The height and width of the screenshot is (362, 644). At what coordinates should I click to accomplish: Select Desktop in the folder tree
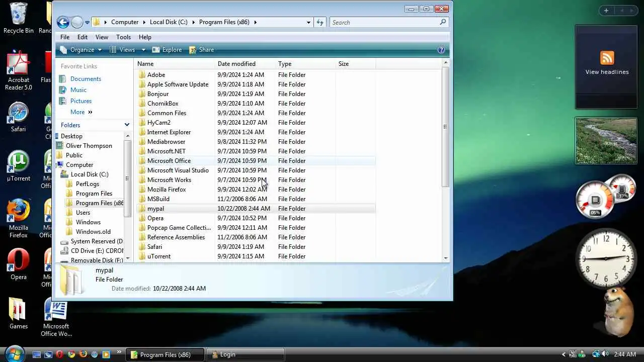pos(71,136)
